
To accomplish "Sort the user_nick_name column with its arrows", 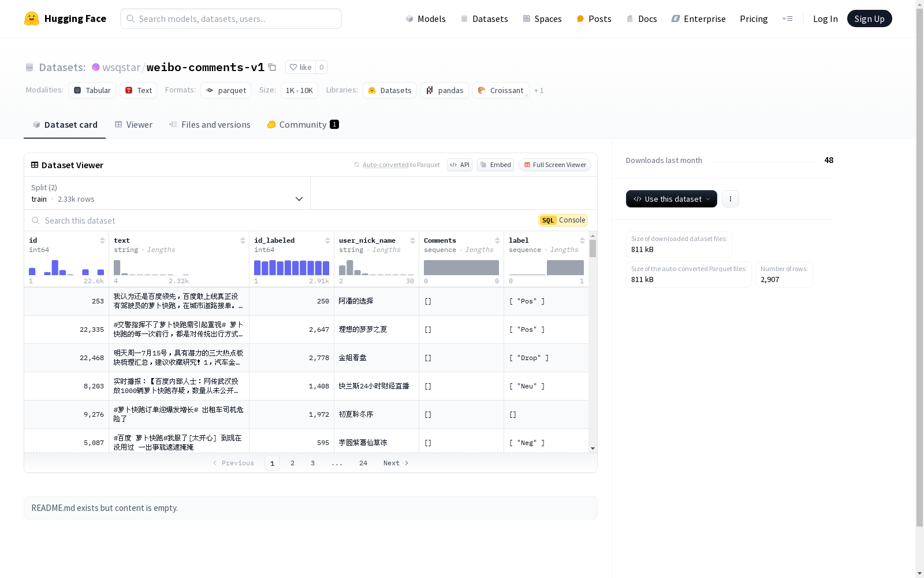I will (412, 240).
